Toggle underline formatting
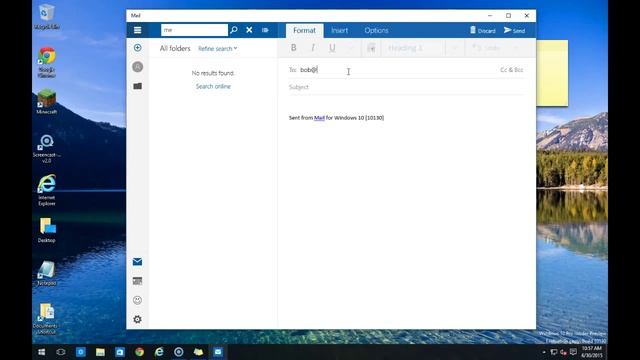 tap(332, 48)
